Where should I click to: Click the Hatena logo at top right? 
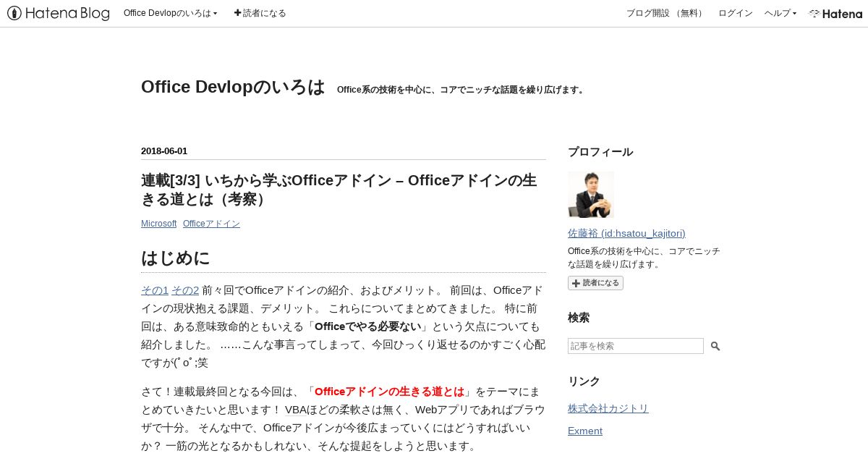pyautogui.click(x=835, y=13)
